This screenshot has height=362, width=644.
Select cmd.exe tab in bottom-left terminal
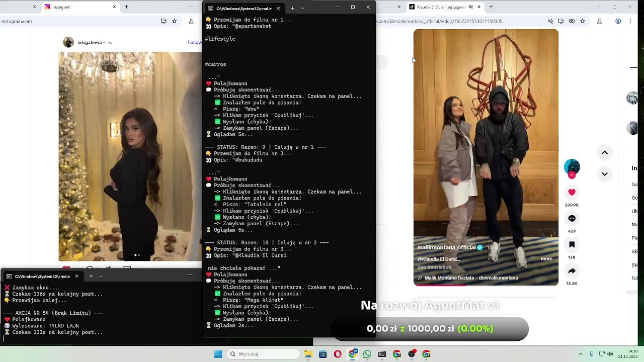coord(42,276)
